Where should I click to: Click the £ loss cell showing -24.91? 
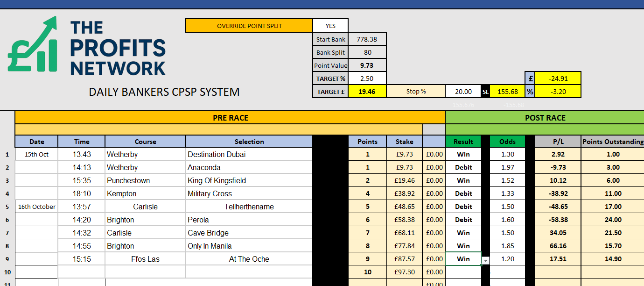pyautogui.click(x=558, y=79)
